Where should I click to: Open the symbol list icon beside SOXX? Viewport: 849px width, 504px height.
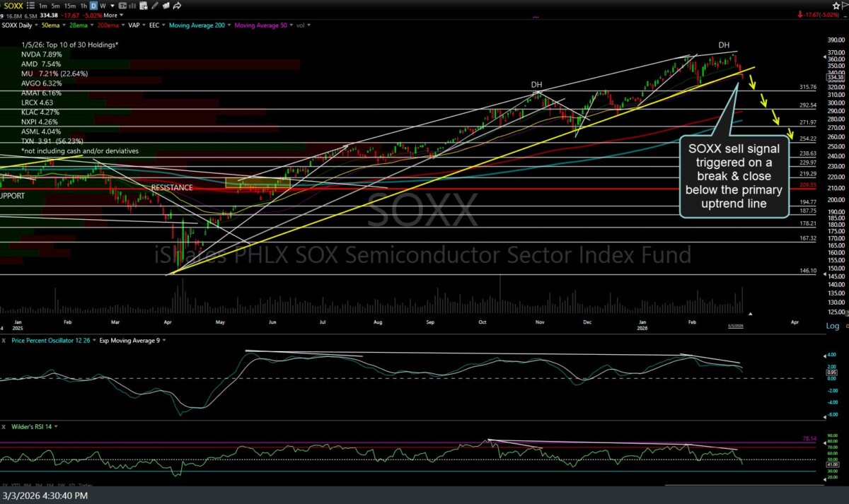click(x=32, y=6)
